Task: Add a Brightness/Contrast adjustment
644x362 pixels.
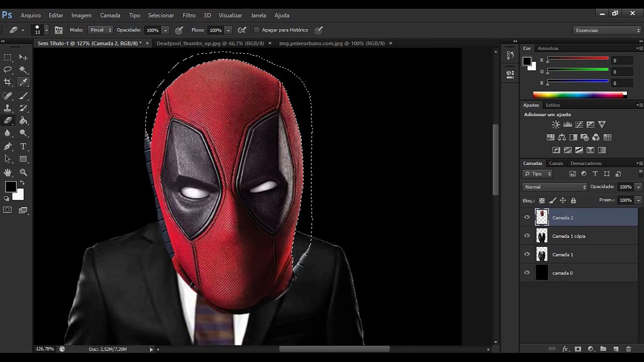Action: (556, 125)
